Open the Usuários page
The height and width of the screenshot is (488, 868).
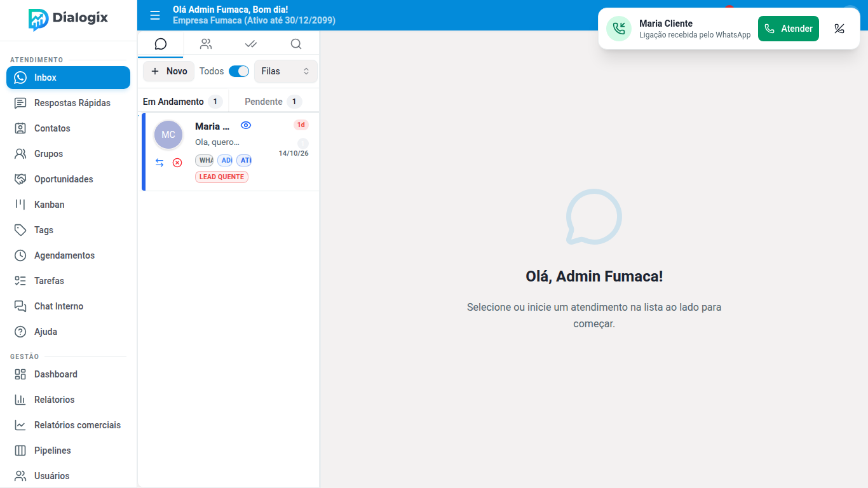click(68, 476)
